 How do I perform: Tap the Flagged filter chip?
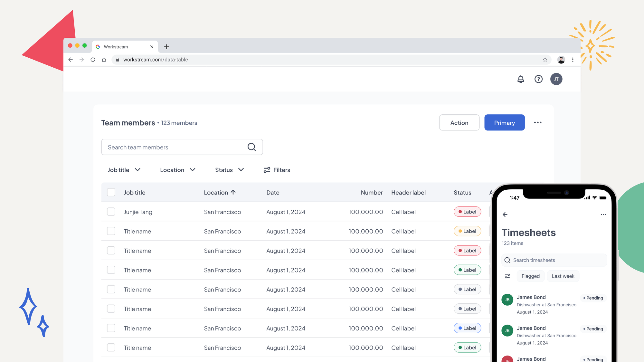(531, 276)
